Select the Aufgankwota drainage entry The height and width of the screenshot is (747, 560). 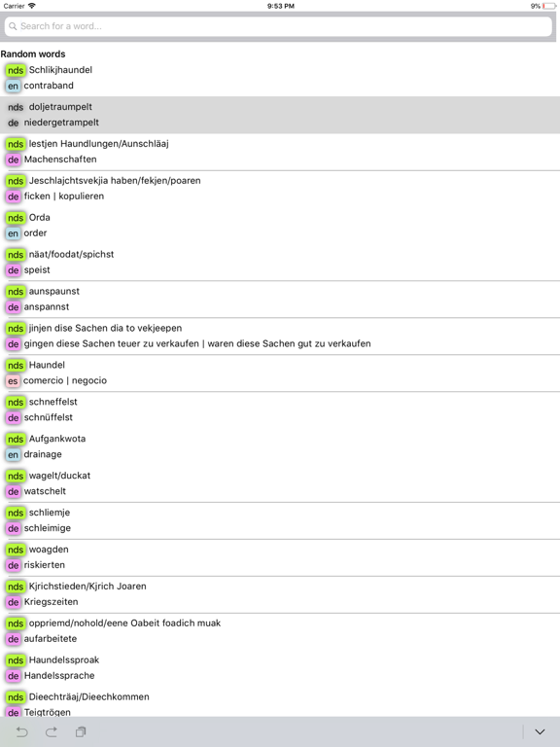click(x=280, y=446)
